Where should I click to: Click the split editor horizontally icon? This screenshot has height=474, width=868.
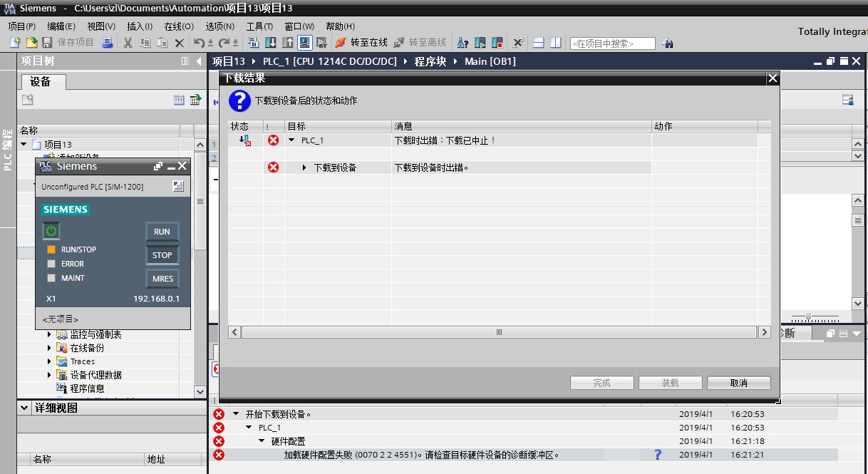tap(539, 43)
